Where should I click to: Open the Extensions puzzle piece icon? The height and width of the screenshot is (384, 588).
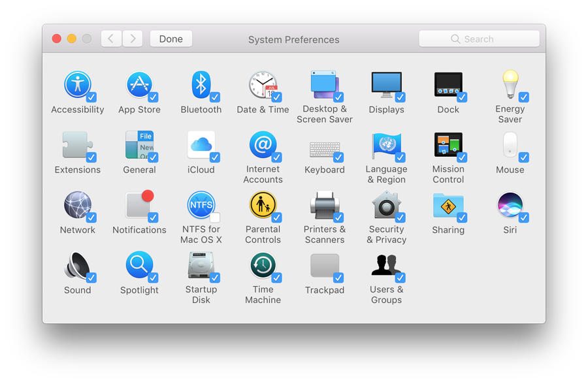[78, 145]
